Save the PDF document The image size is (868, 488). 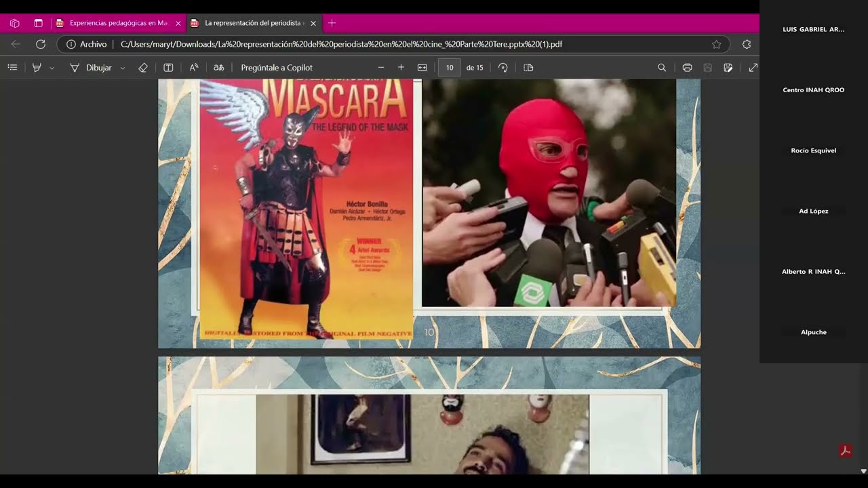pyautogui.click(x=707, y=68)
